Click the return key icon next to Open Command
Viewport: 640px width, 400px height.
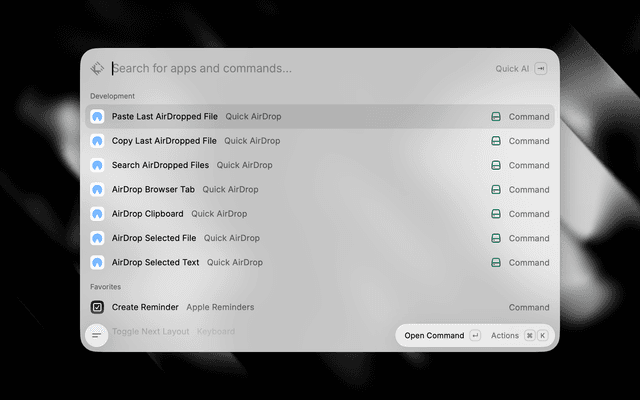(475, 336)
